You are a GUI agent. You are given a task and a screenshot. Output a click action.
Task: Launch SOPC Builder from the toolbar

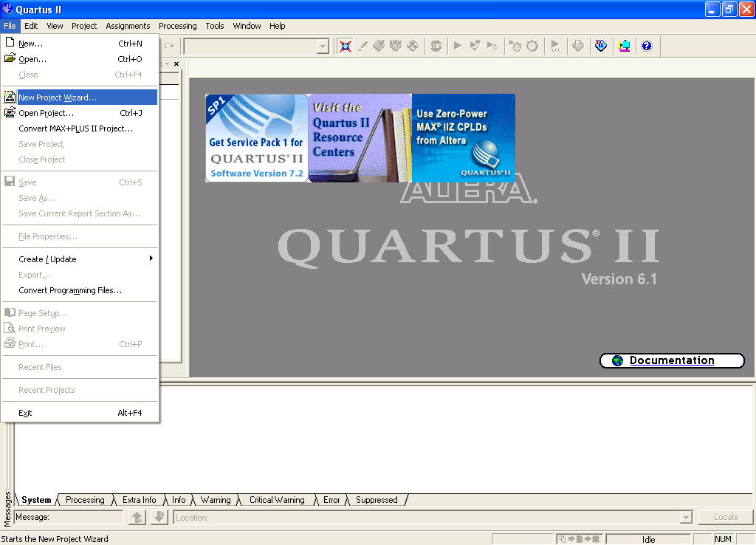624,46
